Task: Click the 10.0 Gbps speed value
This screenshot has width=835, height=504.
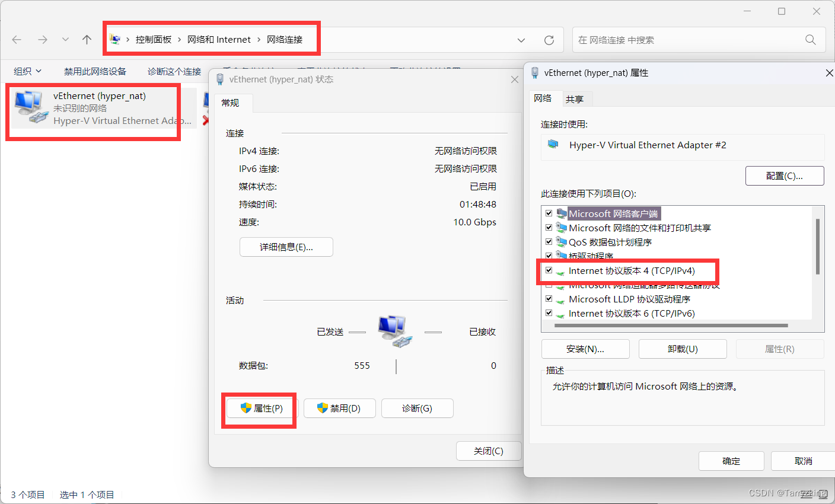Action: 475,222
